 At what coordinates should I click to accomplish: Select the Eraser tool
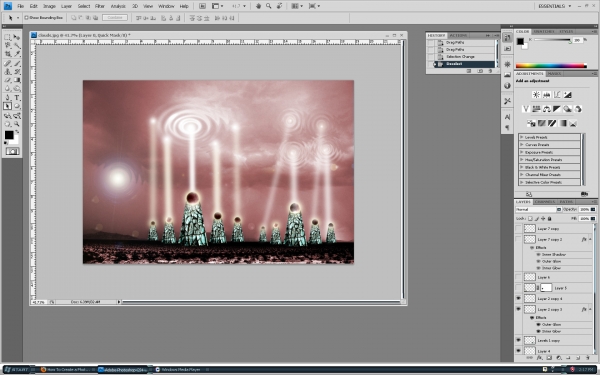[7, 80]
